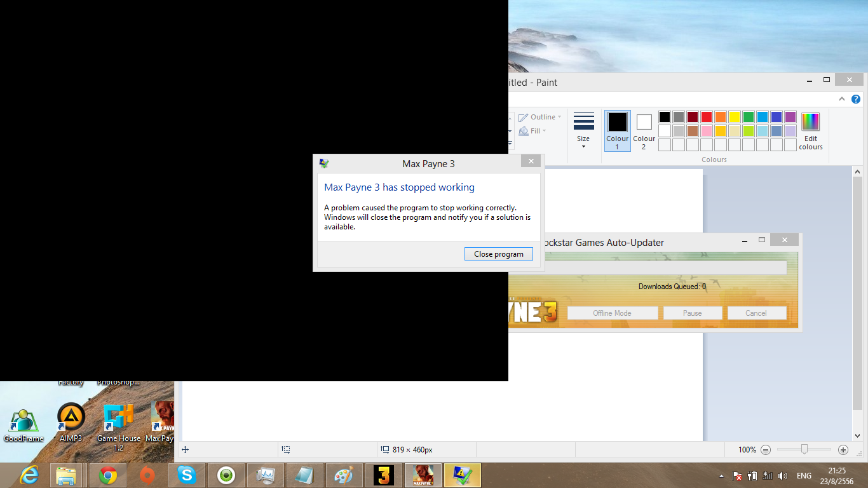Open the AIMP3 desktop shortcut
Screen dimensions: 868x488
71,422
